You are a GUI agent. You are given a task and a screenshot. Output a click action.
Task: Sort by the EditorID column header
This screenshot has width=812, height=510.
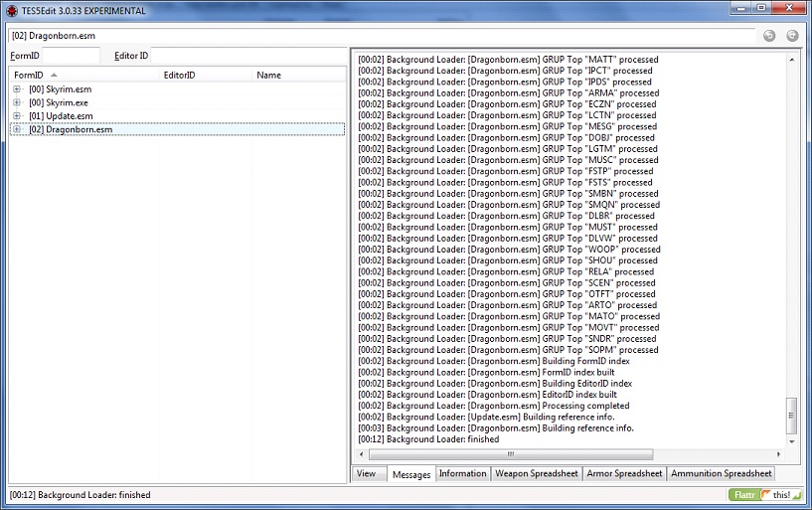(x=179, y=75)
